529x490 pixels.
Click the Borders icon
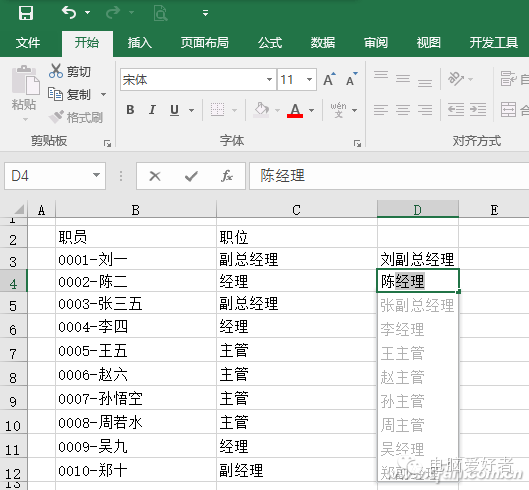pyautogui.click(x=218, y=109)
